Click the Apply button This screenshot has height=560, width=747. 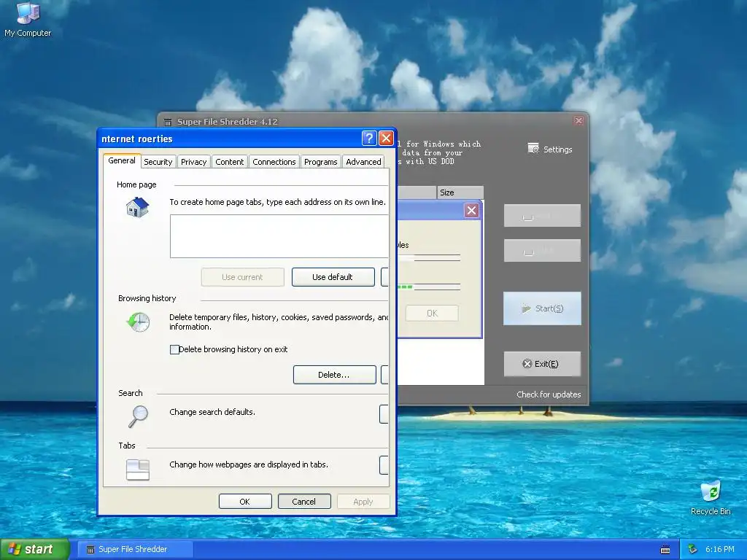point(363,502)
